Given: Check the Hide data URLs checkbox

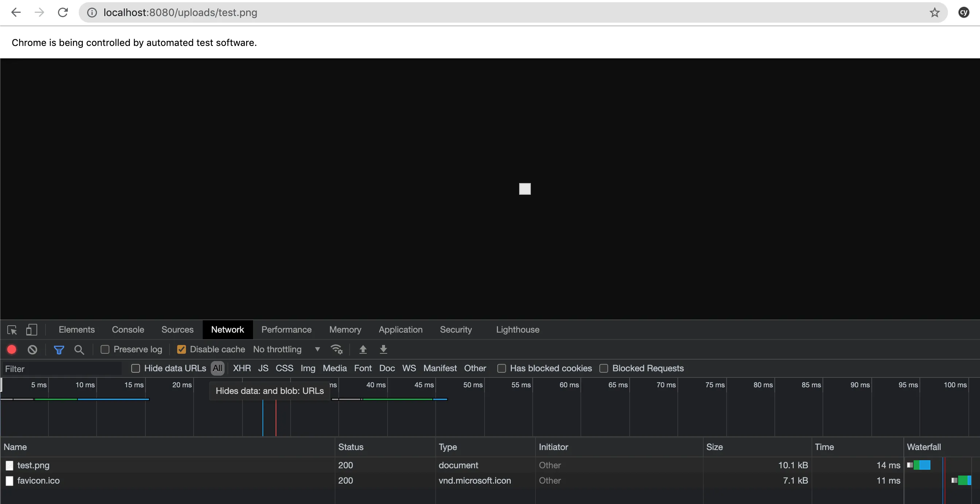Looking at the screenshot, I should [x=135, y=368].
